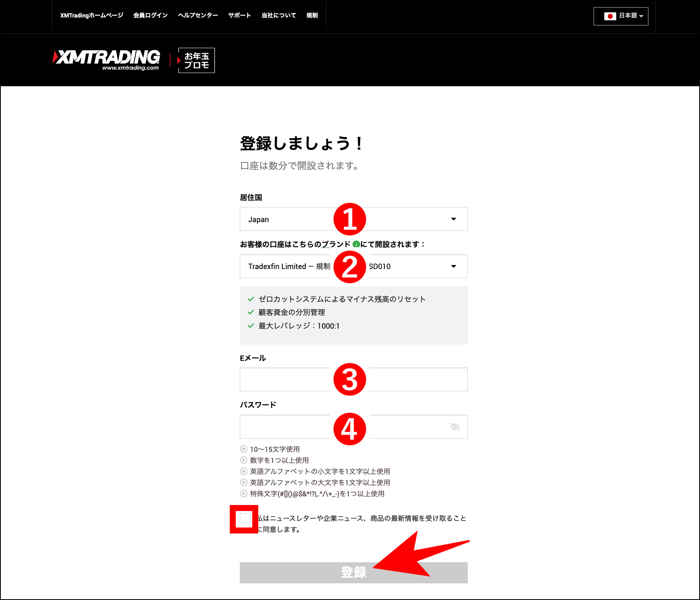Select 会員ログイン in the top menu
This screenshot has width=700, height=600.
(x=150, y=15)
